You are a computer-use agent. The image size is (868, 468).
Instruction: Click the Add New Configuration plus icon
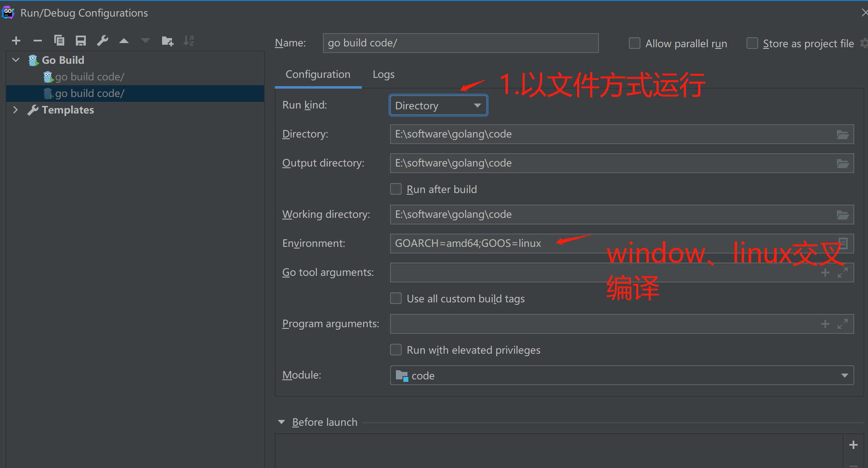[16, 41]
